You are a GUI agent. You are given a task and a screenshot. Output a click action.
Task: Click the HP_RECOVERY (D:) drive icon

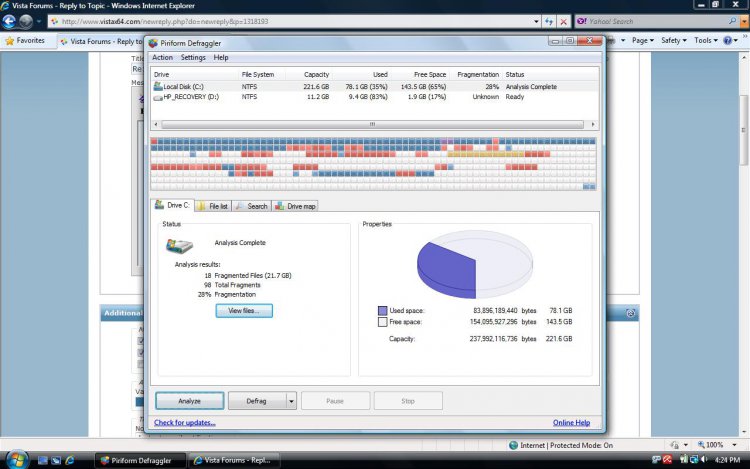[x=157, y=97]
